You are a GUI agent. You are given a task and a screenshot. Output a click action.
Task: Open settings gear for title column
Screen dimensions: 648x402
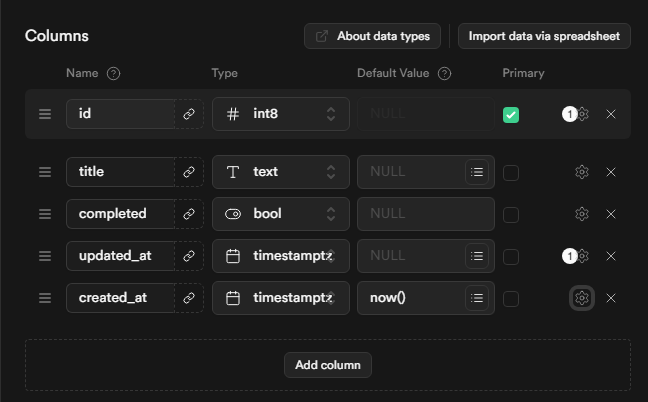coord(582,172)
